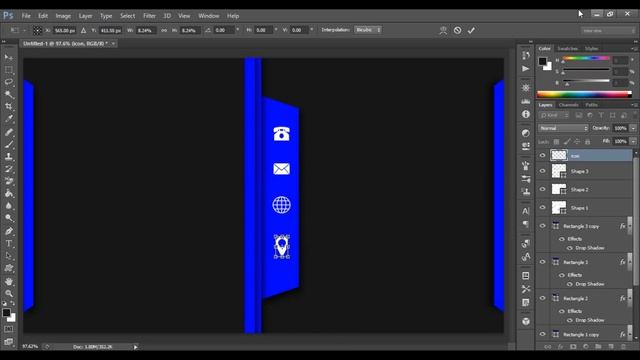Hide the Shape 1 layer
Image resolution: width=640 pixels, height=360 pixels.
[x=542, y=207]
